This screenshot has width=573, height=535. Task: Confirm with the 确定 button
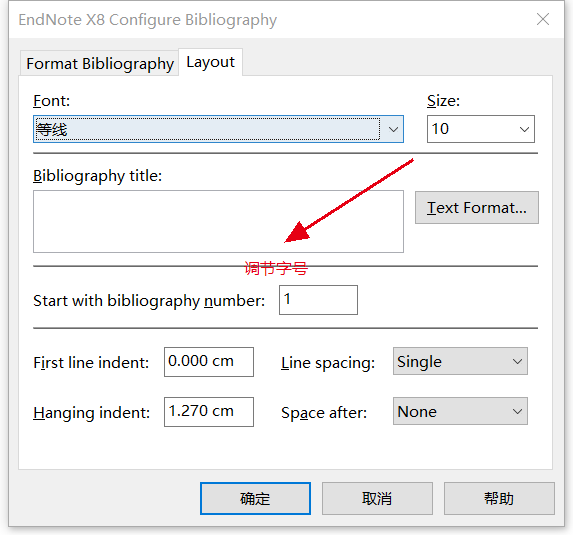point(255,498)
